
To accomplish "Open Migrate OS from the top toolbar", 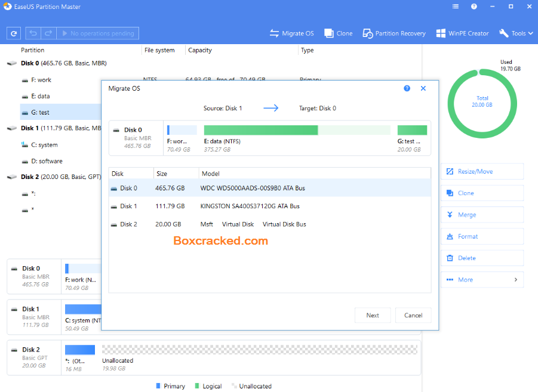I will coord(291,33).
